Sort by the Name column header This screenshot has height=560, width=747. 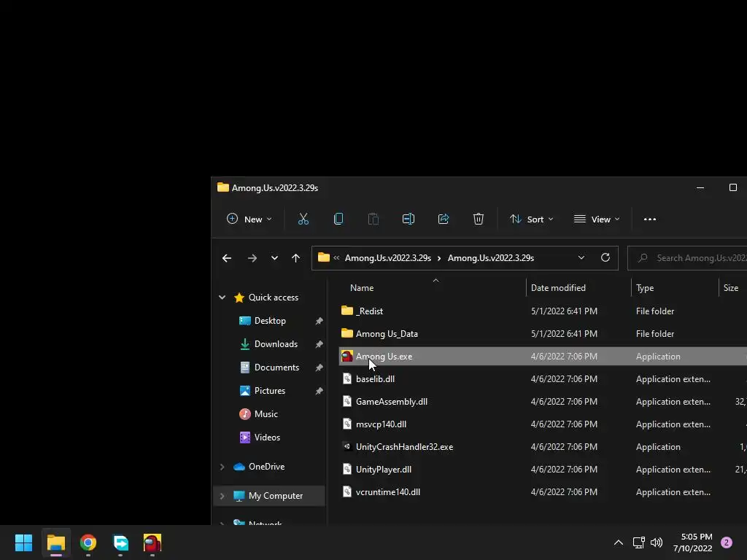pos(362,287)
